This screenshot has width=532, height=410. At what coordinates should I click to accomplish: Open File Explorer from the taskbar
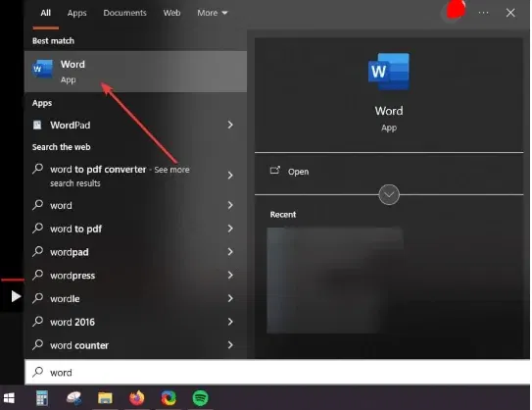pyautogui.click(x=105, y=398)
